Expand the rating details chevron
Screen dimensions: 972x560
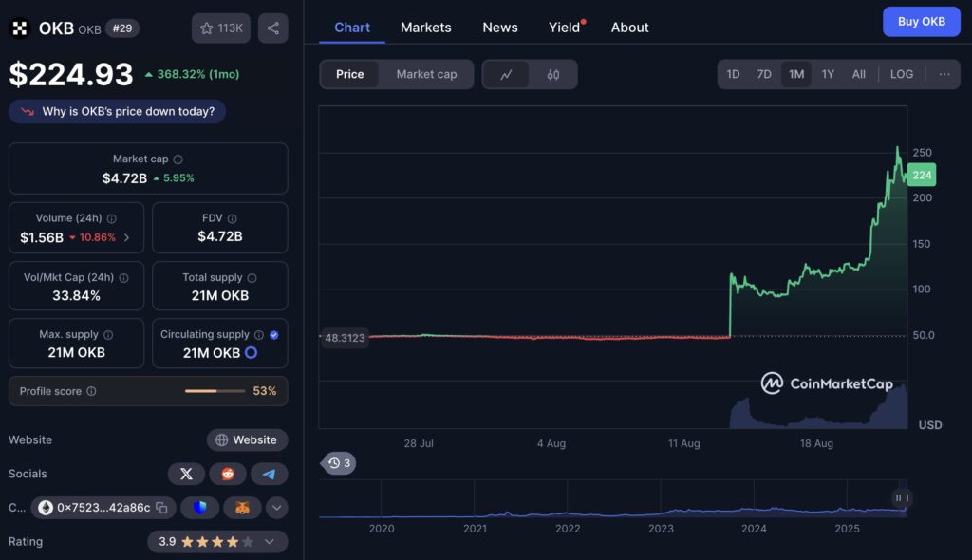tap(270, 541)
